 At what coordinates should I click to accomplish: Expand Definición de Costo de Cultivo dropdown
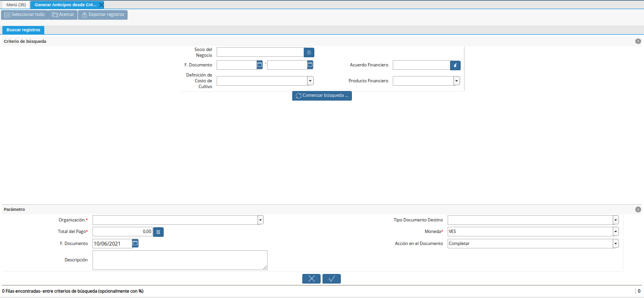[x=310, y=81]
